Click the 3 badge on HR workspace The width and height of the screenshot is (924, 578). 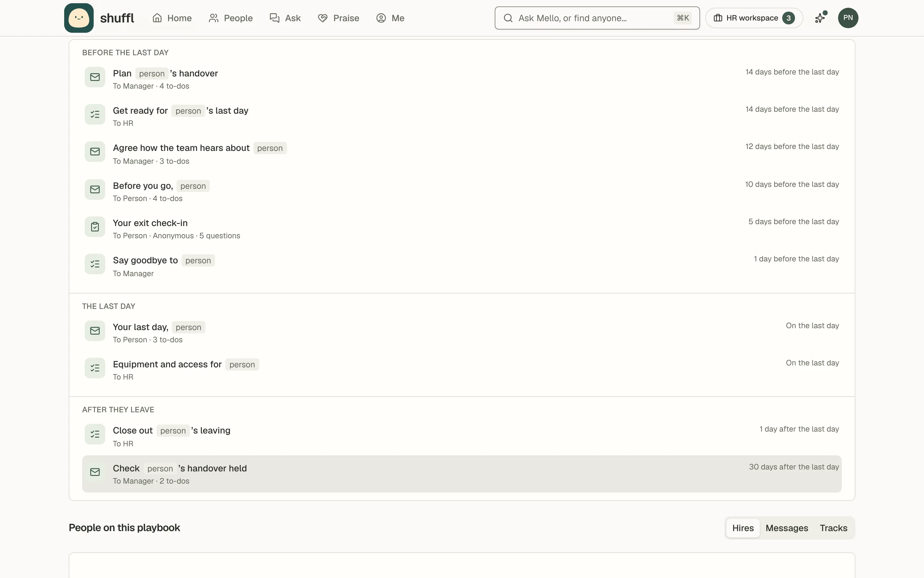pyautogui.click(x=789, y=18)
